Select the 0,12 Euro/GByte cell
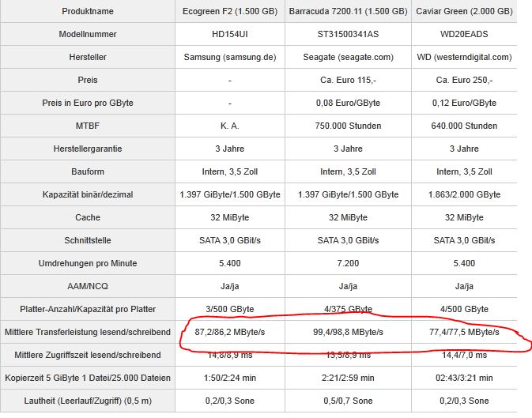The image size is (532, 418). tap(465, 104)
